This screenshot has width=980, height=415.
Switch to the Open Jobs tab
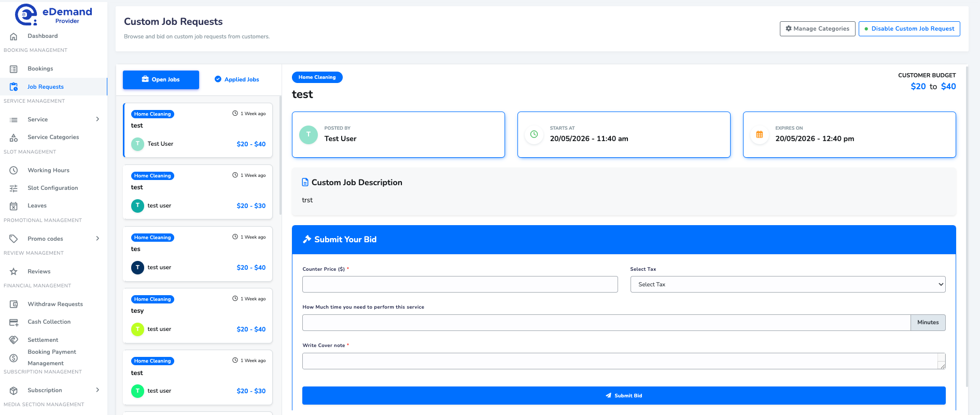pyautogui.click(x=161, y=79)
